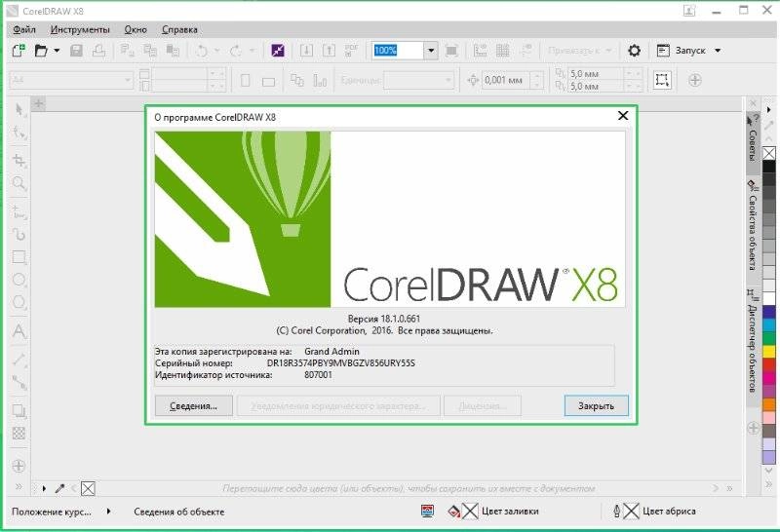The width and height of the screenshot is (780, 532).
Task: Select the Ellipse tool
Action: 19,280
